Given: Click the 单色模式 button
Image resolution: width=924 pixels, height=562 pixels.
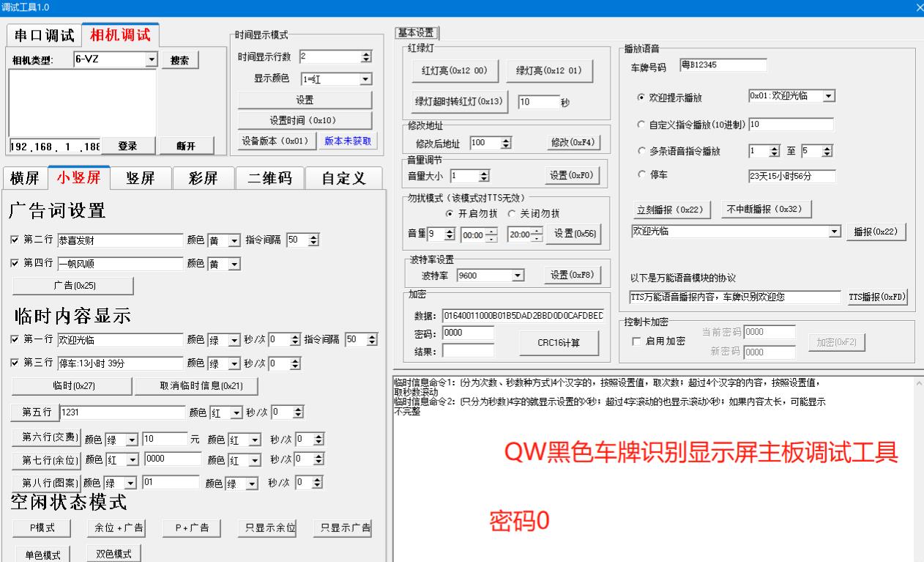Looking at the screenshot, I should pos(40,553).
